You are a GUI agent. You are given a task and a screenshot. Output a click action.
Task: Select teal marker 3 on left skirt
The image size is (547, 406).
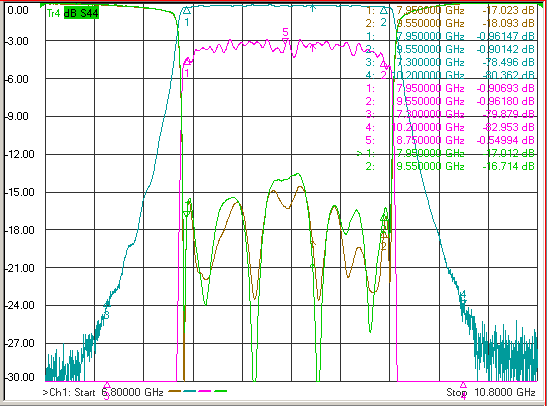coord(106,304)
